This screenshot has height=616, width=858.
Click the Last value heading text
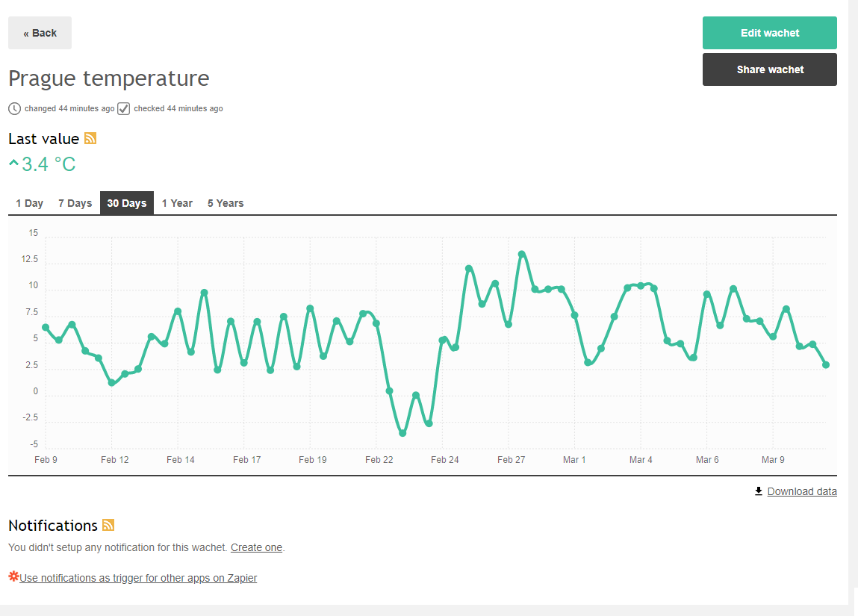[44, 139]
